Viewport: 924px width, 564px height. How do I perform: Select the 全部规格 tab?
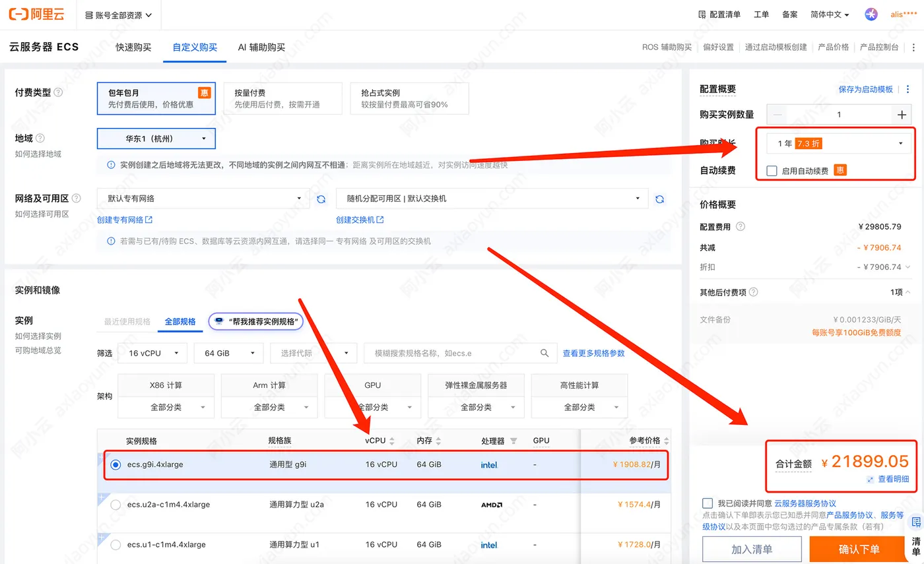180,322
